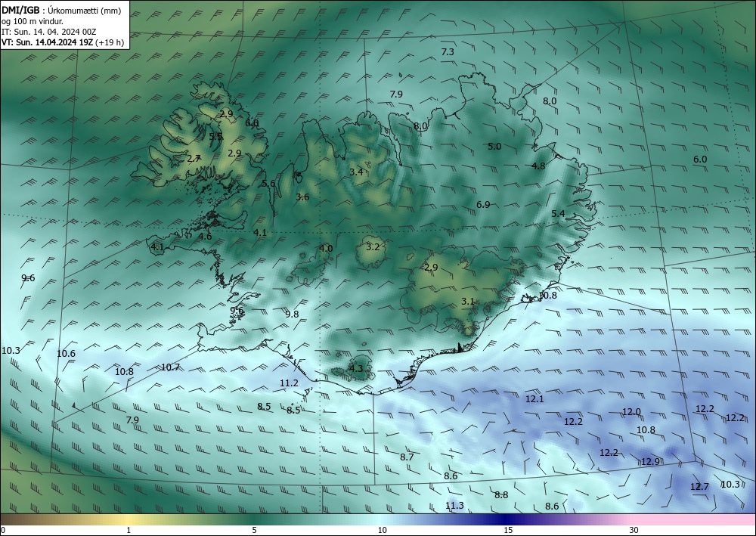Click the colorbar tick label 5

click(x=254, y=531)
